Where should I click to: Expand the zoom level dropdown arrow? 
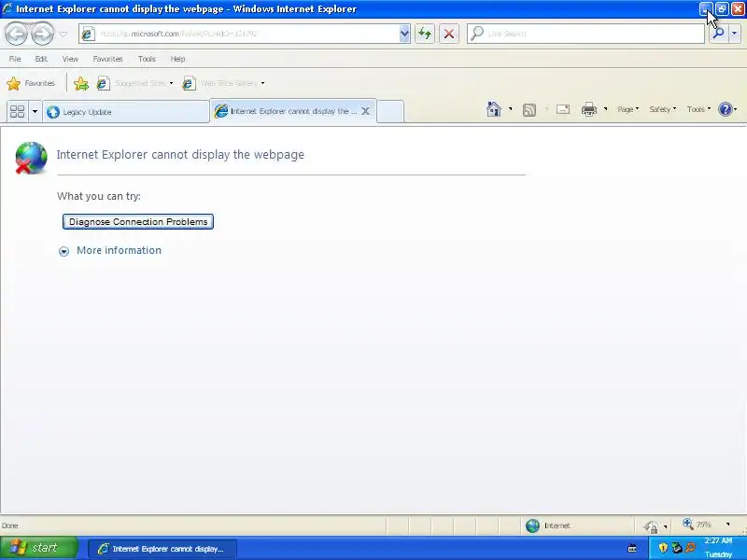(x=727, y=525)
